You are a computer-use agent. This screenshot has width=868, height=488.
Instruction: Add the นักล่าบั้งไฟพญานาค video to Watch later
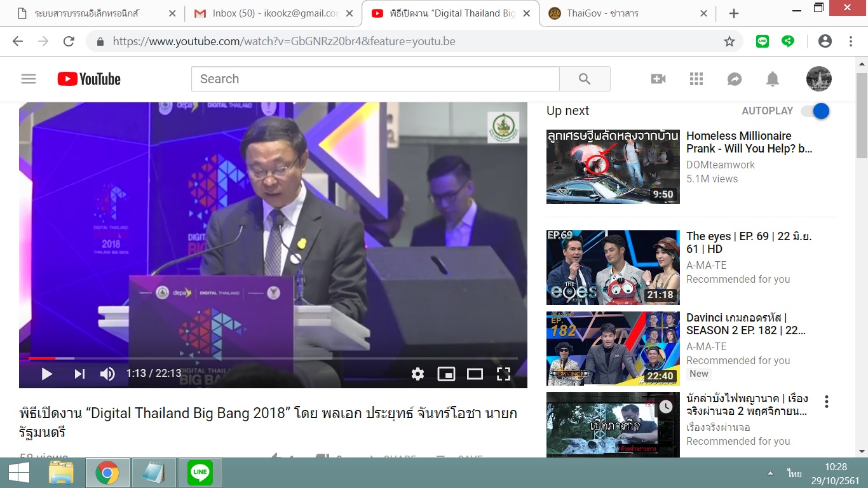click(x=665, y=407)
